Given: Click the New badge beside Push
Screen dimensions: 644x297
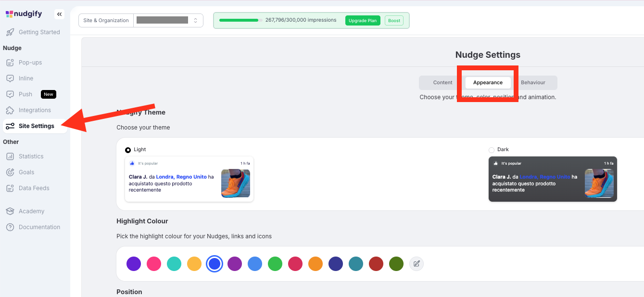Looking at the screenshot, I should click(49, 94).
